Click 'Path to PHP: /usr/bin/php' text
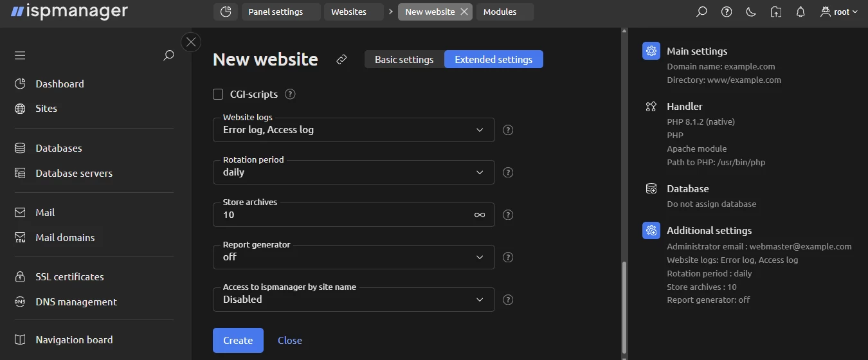This screenshot has width=868, height=360. [x=716, y=162]
